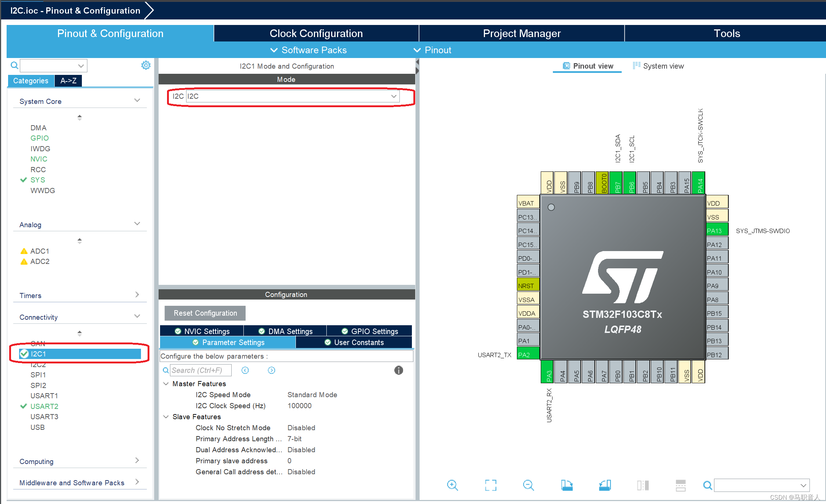826x504 pixels.
Task: Click the parameter search magnifier icon
Action: (x=166, y=370)
